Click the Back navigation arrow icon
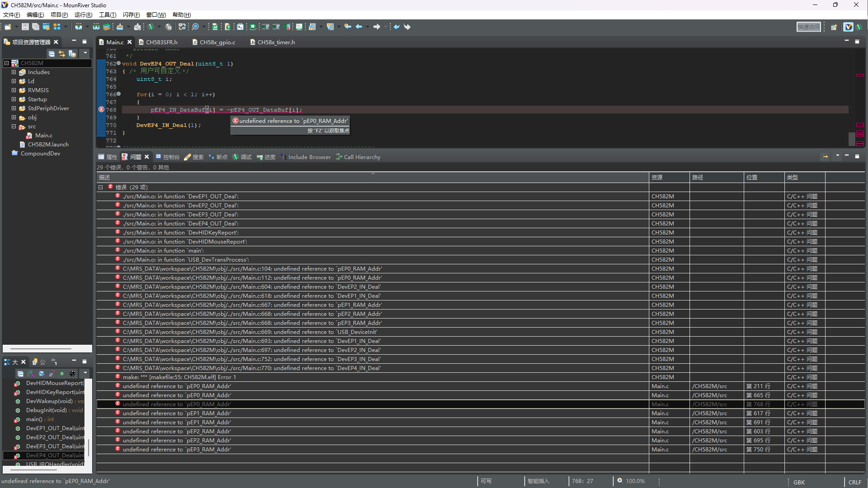868x488 pixels. point(359,27)
